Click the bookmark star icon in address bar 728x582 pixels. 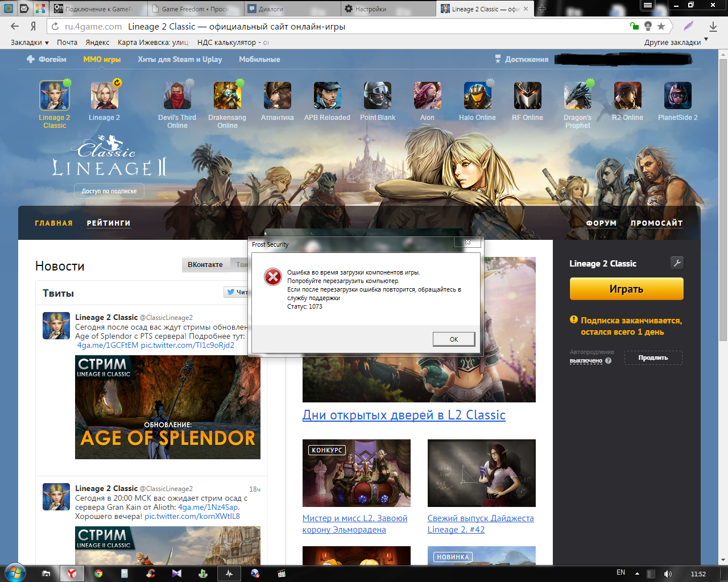(x=661, y=26)
